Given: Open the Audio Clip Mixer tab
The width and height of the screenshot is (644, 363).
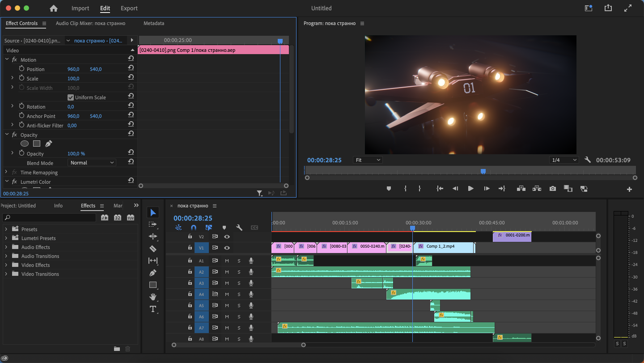Looking at the screenshot, I should click(90, 23).
